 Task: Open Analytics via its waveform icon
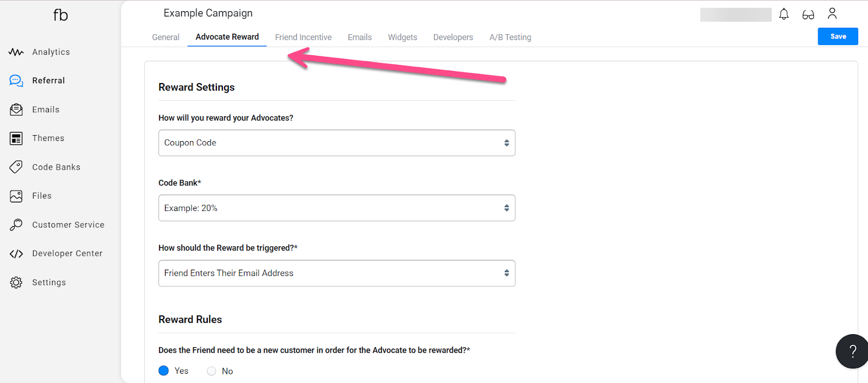click(x=16, y=52)
